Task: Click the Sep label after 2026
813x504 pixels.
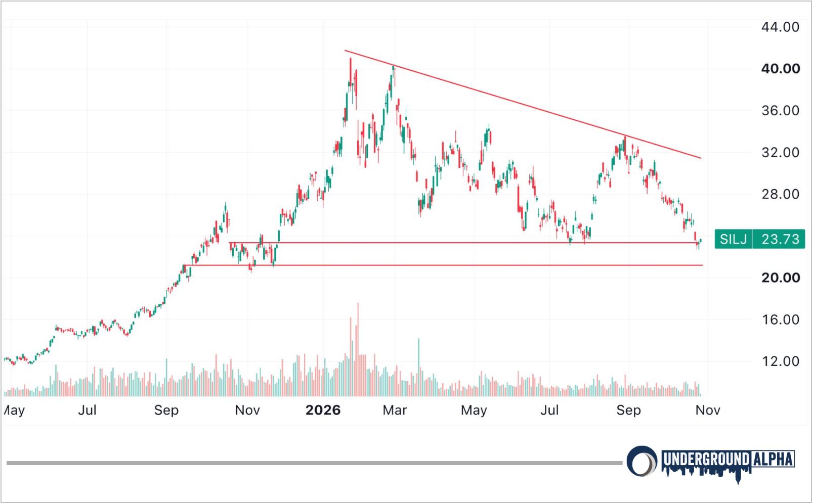Action: 628,410
